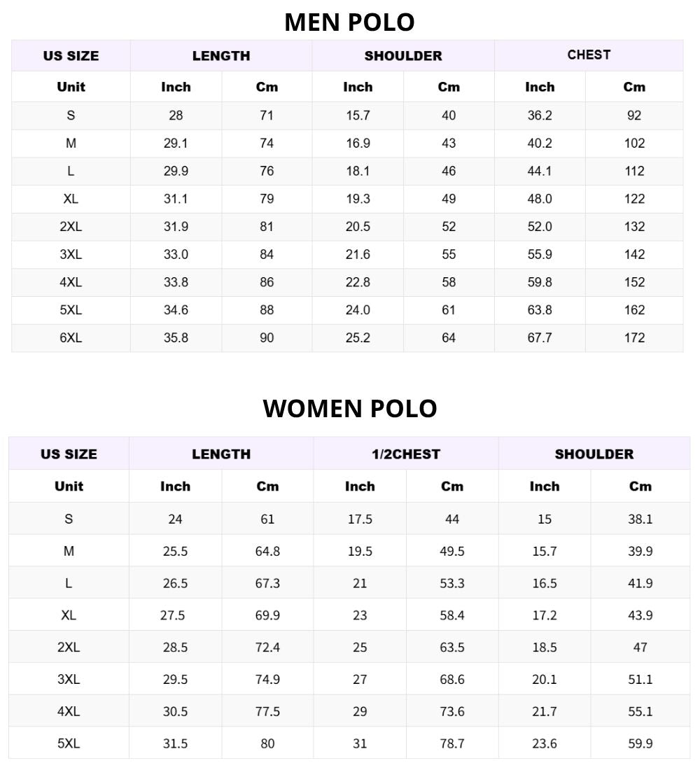Image resolution: width=700 pixels, height=770 pixels.
Task: Click the MEN POLO heading
Action: 349,22
